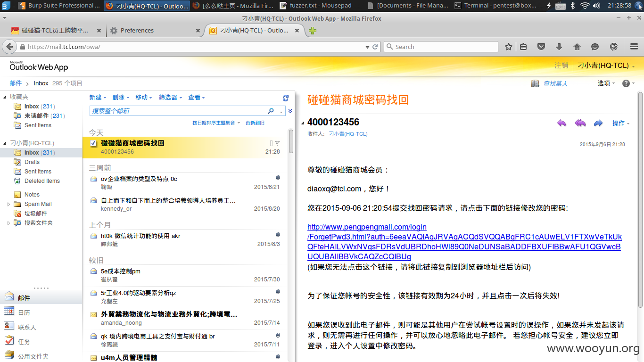The width and height of the screenshot is (644, 362).
Task: Click the reply-all double arrow icon
Action: click(580, 123)
